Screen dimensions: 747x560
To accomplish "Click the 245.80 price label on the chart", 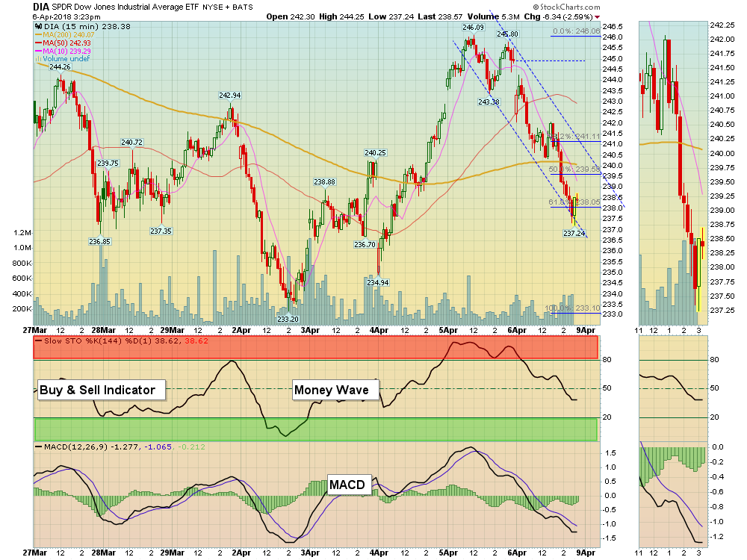I will pos(507,34).
